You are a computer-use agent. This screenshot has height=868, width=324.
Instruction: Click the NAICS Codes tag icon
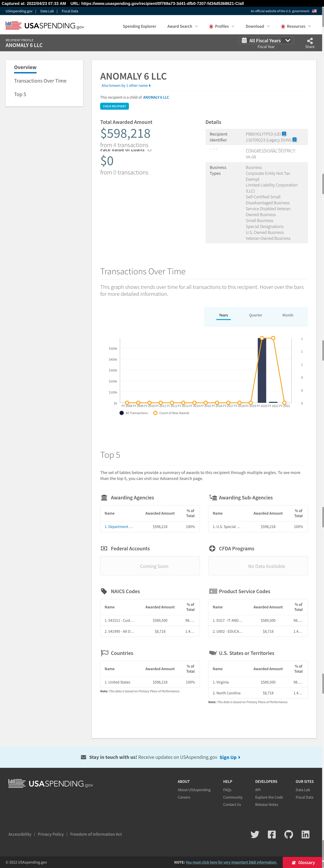[104, 591]
